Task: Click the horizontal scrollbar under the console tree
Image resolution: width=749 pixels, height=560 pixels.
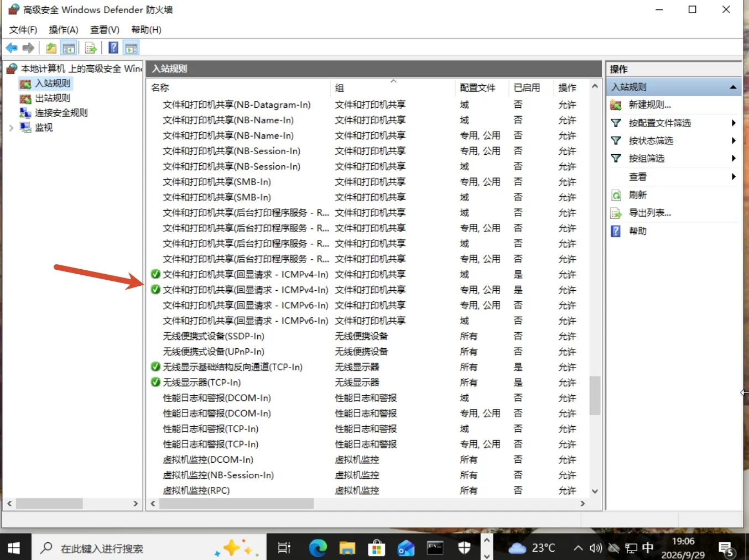Action: [x=50, y=504]
